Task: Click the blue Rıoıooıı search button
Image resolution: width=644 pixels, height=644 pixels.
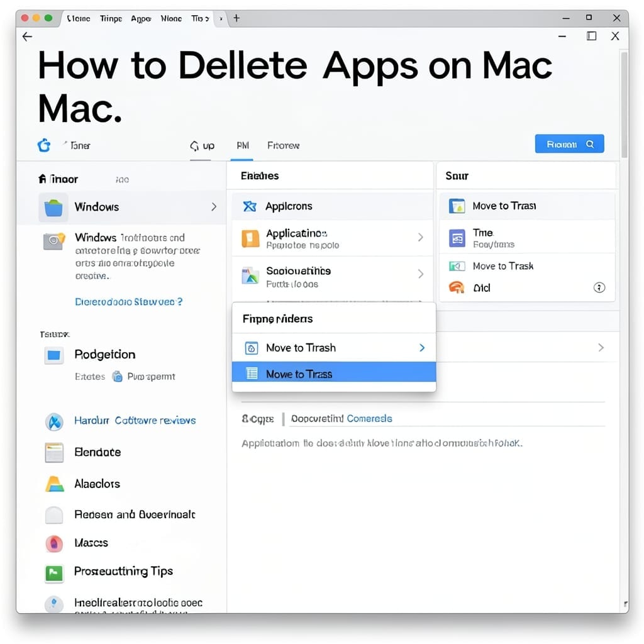Action: click(569, 144)
